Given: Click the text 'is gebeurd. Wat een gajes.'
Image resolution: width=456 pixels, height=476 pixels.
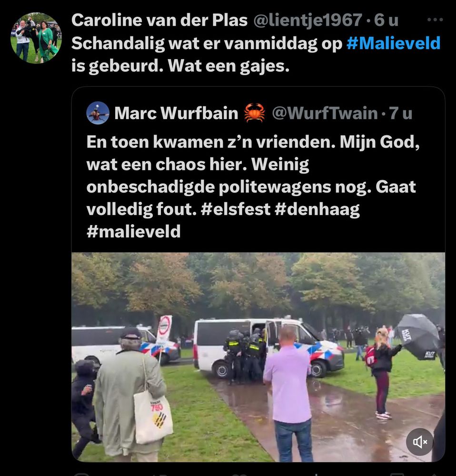Looking at the screenshot, I should (x=180, y=66).
